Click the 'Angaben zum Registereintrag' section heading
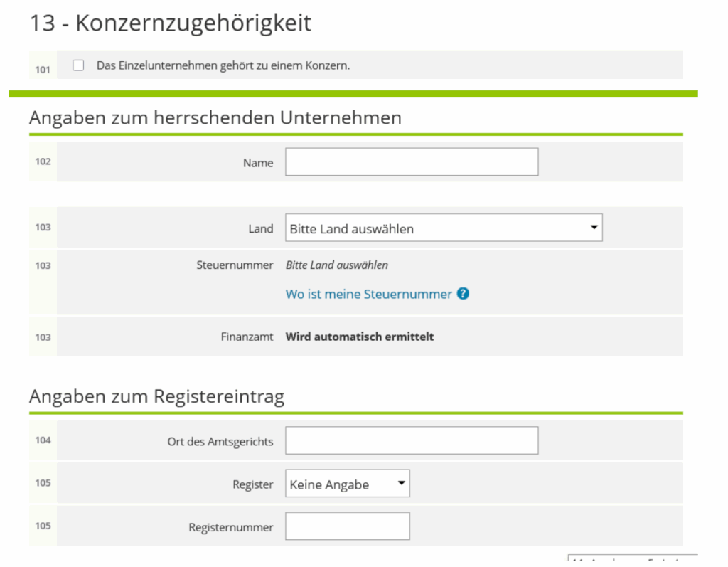 coord(156,396)
